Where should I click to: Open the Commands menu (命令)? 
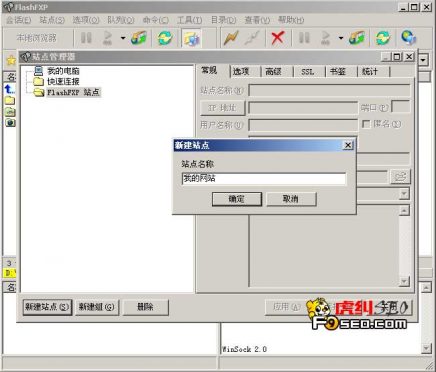pos(156,20)
